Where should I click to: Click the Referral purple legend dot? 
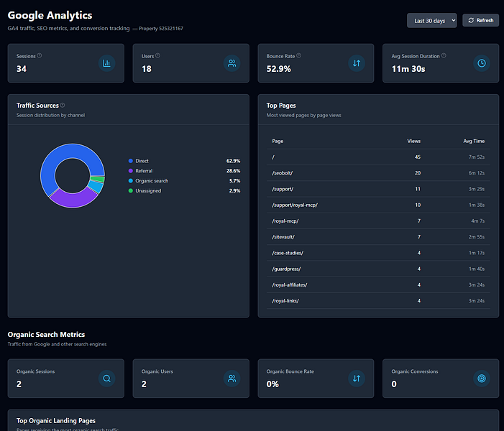(x=131, y=171)
